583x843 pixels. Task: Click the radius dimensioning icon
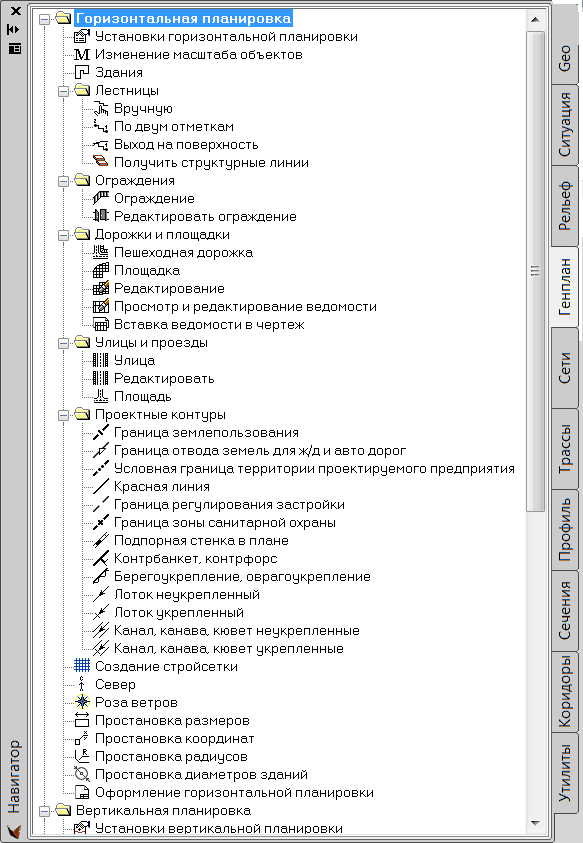82,756
